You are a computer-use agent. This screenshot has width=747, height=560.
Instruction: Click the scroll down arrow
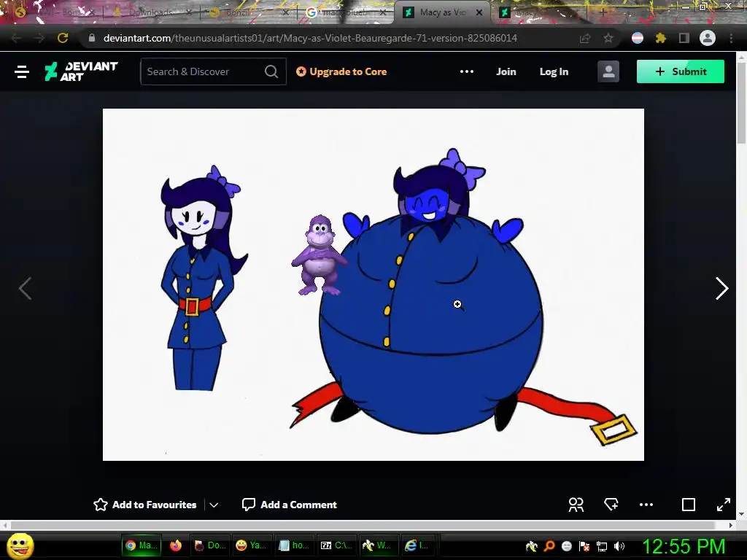(x=741, y=515)
